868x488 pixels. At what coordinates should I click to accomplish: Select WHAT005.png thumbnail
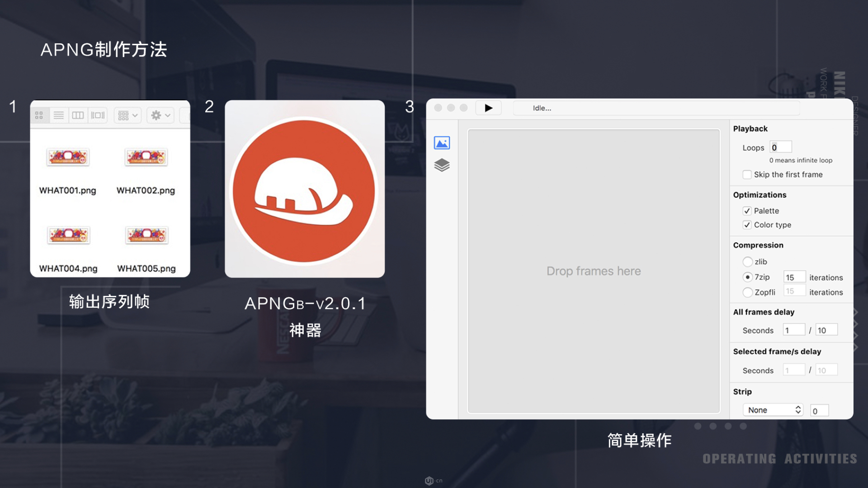146,235
